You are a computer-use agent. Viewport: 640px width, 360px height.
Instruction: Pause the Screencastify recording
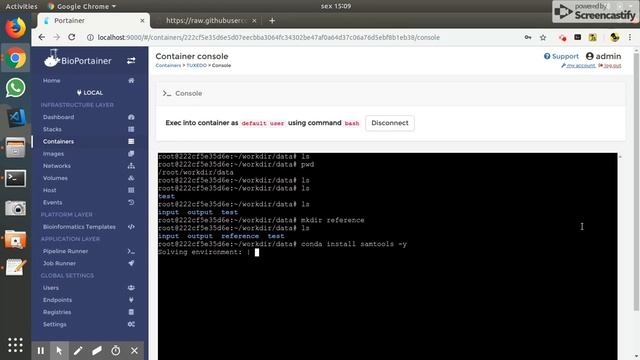tap(41, 351)
